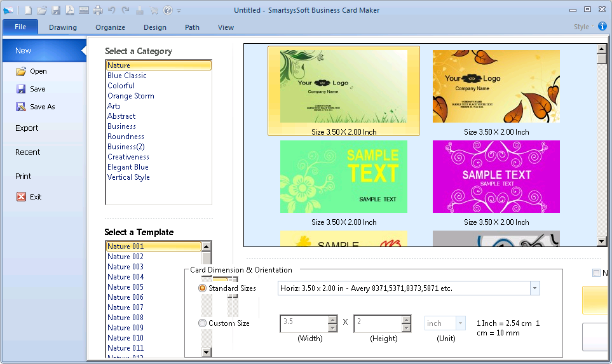Switch to the Drawing ribbon tab
The width and height of the screenshot is (612, 364).
pyautogui.click(x=63, y=27)
